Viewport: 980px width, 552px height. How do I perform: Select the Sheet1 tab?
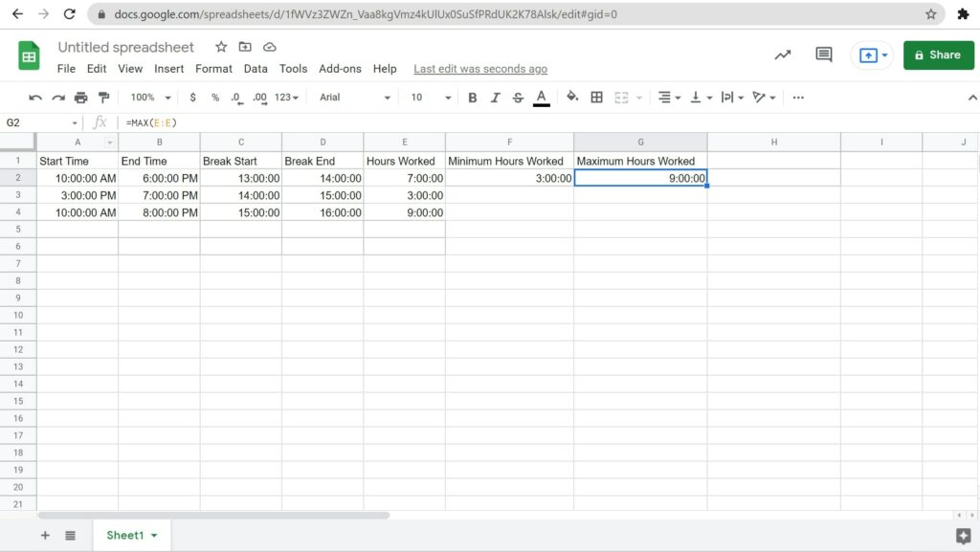point(131,536)
